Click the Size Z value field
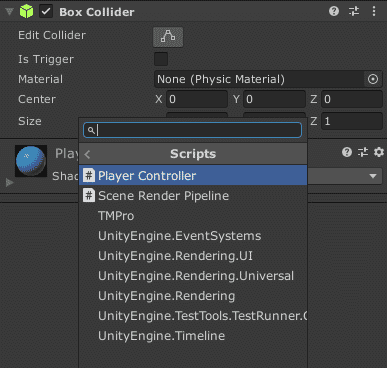 pos(352,121)
